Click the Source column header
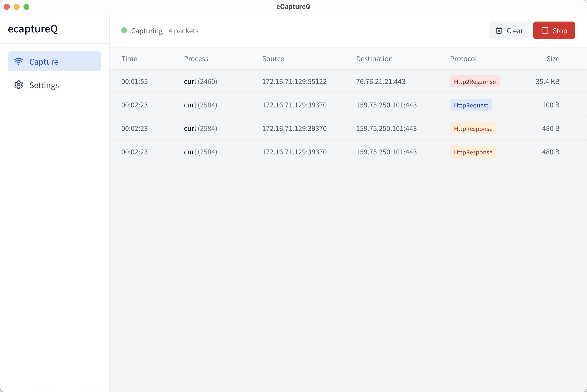This screenshot has height=392, width=587. click(273, 59)
